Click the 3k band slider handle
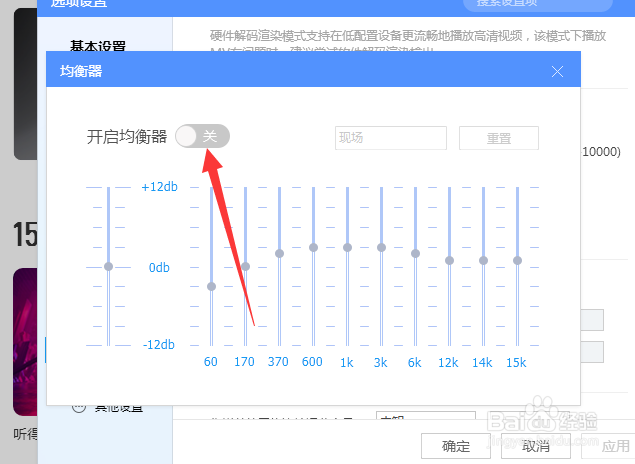Screen dimensions: 635x464 pos(381,247)
